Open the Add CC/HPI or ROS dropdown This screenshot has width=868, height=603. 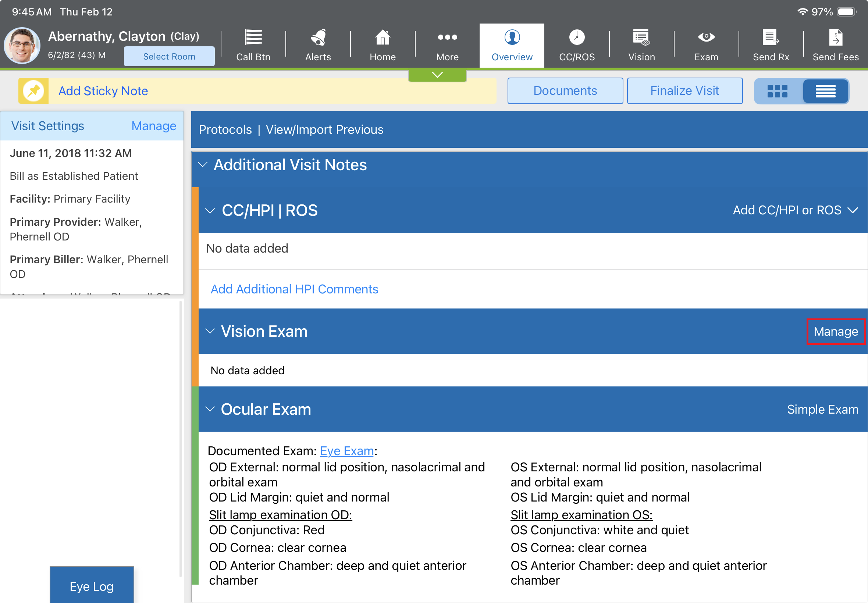coord(795,210)
